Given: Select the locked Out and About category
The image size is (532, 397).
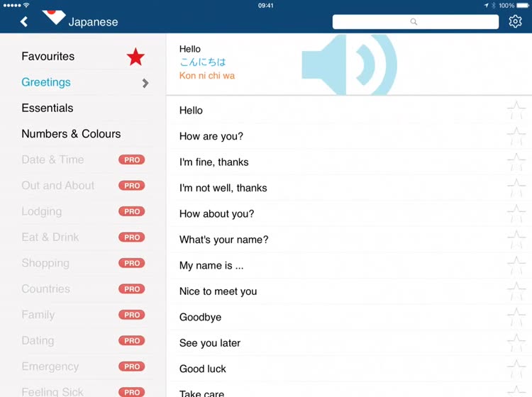Looking at the screenshot, I should point(83,186).
